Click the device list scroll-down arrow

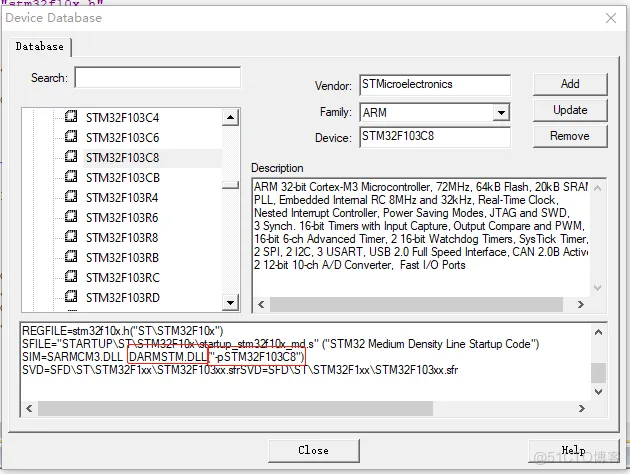[230, 302]
